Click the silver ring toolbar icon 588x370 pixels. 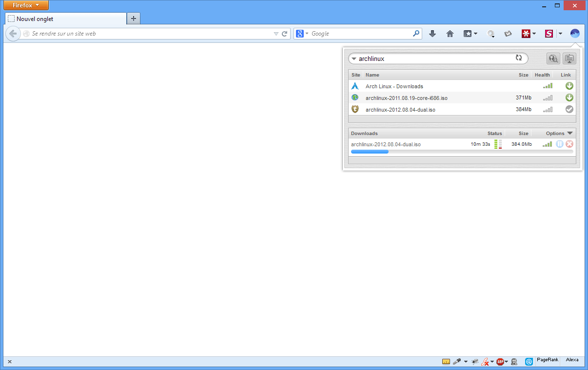[x=491, y=34]
